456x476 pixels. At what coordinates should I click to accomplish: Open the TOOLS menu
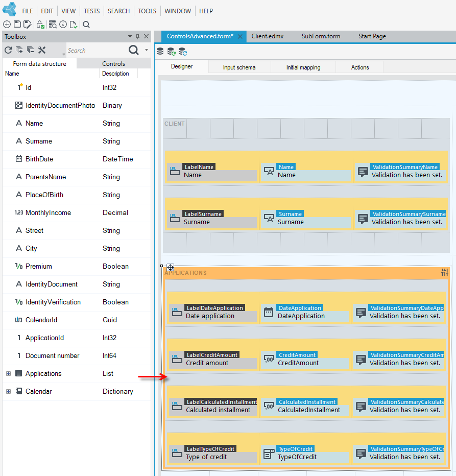(x=147, y=11)
